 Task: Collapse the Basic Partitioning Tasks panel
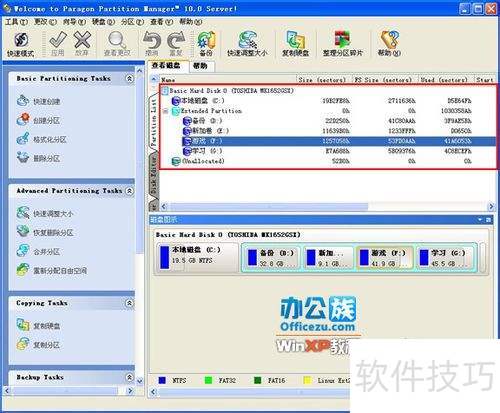[x=129, y=79]
